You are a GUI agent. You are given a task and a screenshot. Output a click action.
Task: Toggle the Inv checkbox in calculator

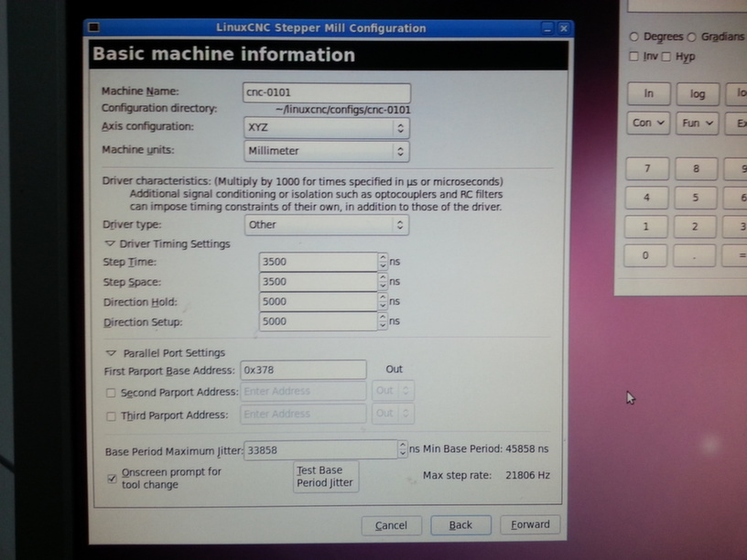point(633,57)
